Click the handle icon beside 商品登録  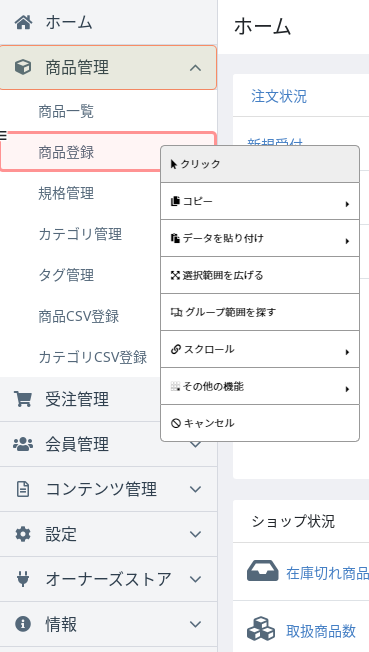tap(3, 135)
